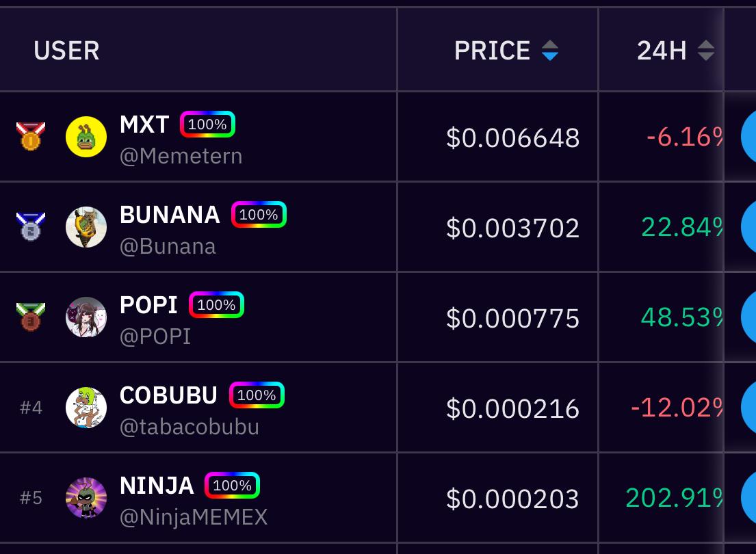756x554 pixels.
Task: Open MXT's yellow frog avatar
Action: (x=86, y=137)
